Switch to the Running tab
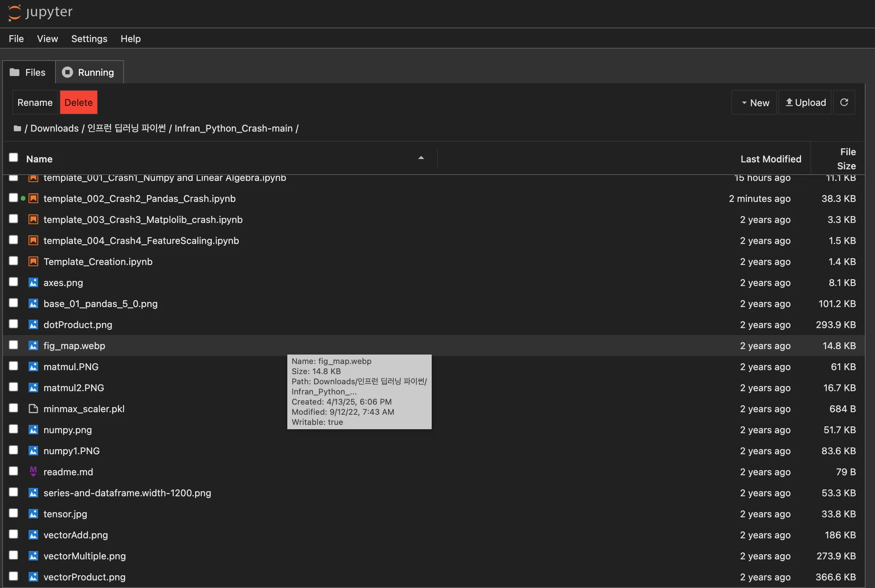 (x=90, y=72)
